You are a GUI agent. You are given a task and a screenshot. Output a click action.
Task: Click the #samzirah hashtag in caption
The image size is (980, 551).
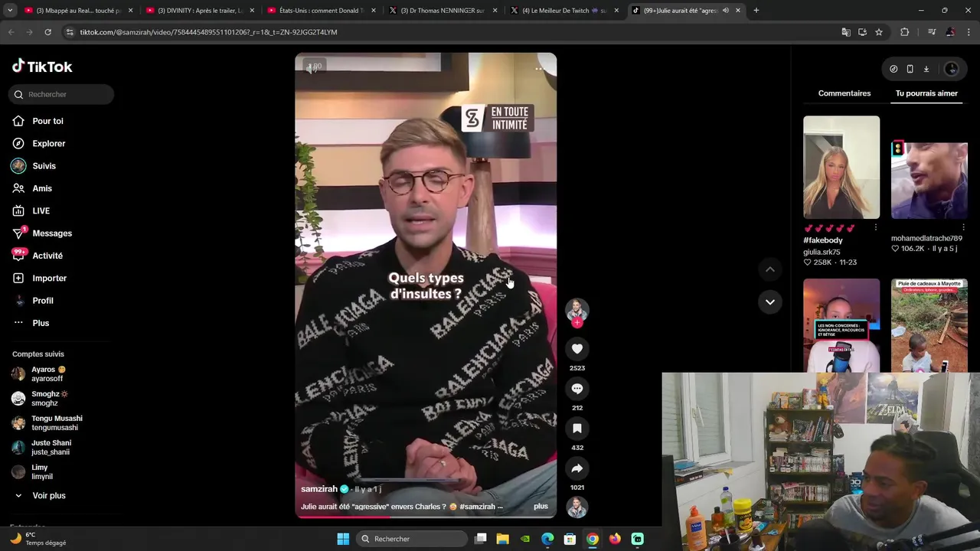(x=477, y=507)
